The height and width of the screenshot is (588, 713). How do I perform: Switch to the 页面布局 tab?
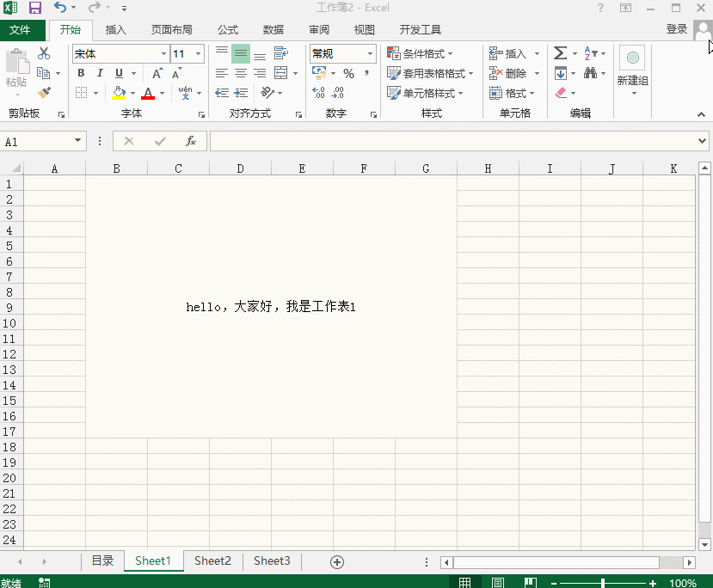[x=171, y=30]
